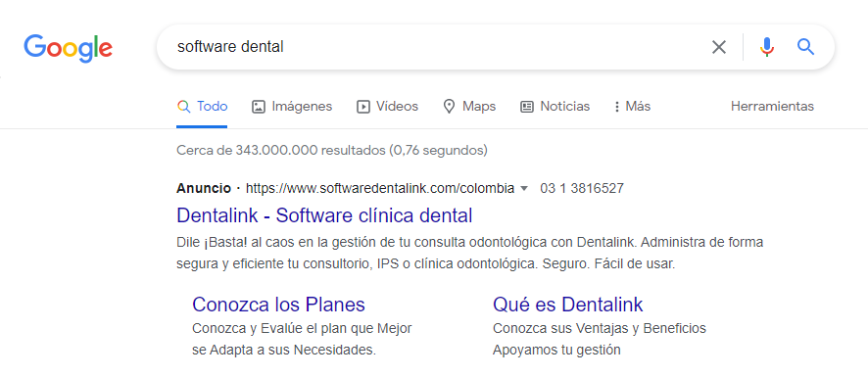Start voice search with microphone icon
This screenshot has width=868, height=377.
[767, 48]
